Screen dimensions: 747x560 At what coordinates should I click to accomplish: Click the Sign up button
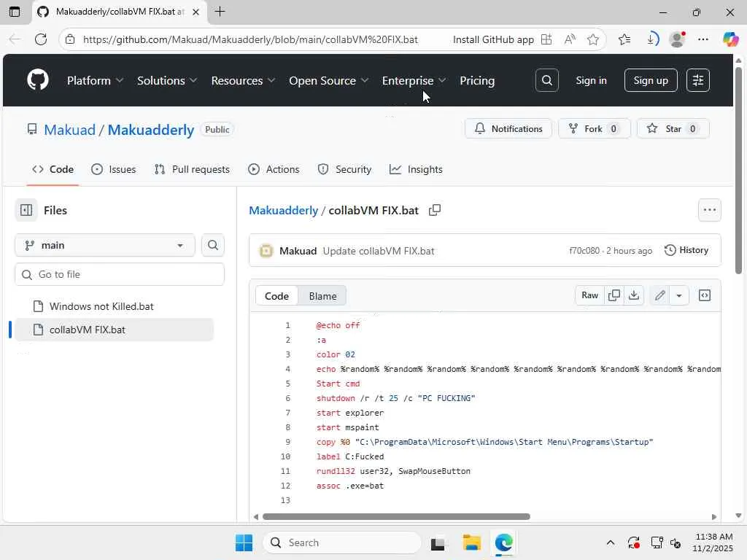pyautogui.click(x=651, y=80)
